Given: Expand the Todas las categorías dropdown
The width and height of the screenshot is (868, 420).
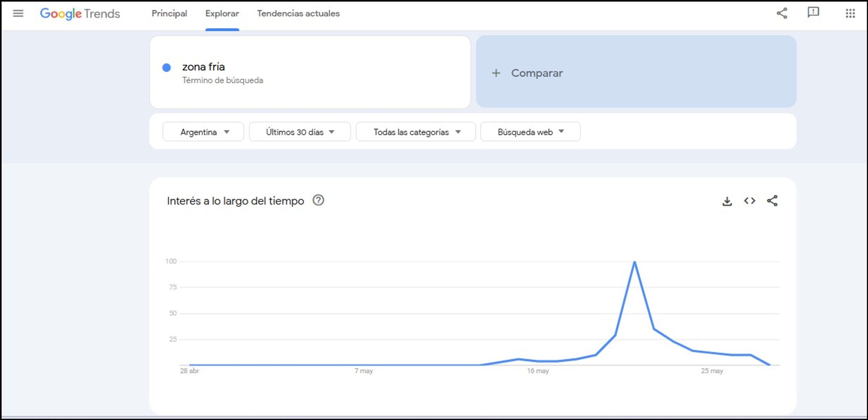Looking at the screenshot, I should click(416, 132).
